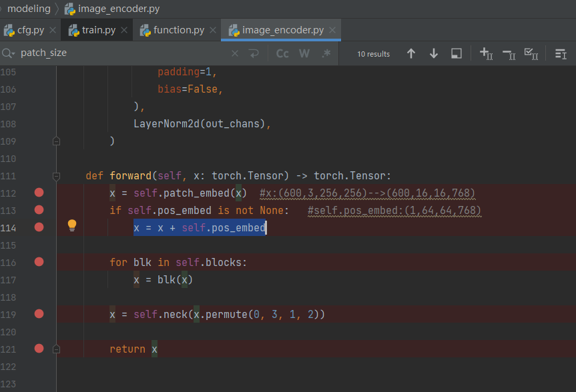The height and width of the screenshot is (392, 576).
Task: Insert new line in search field
Action: pyautogui.click(x=254, y=54)
